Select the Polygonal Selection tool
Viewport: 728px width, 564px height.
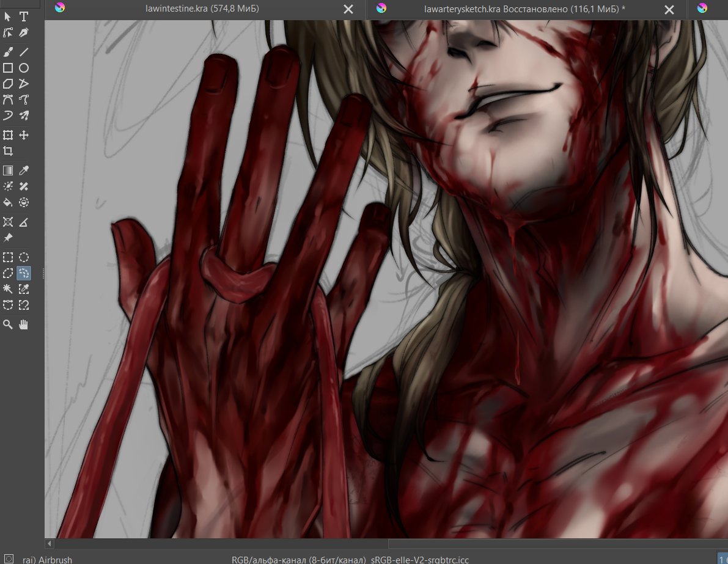click(8, 273)
